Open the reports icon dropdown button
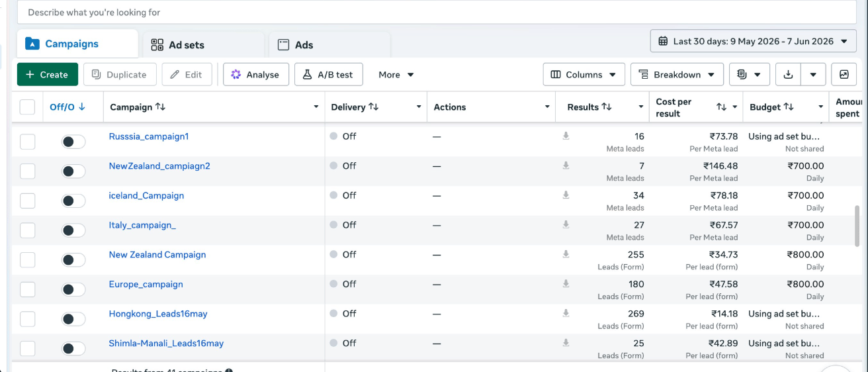 [x=749, y=75]
